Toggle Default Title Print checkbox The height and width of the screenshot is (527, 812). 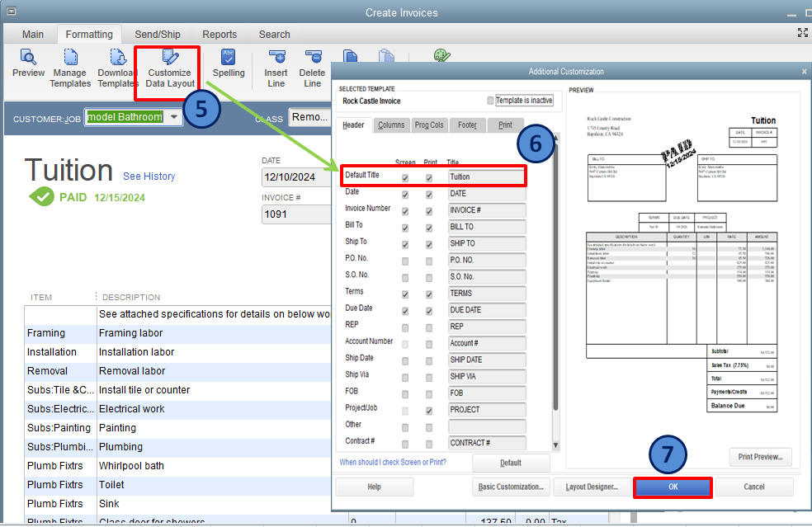(429, 177)
